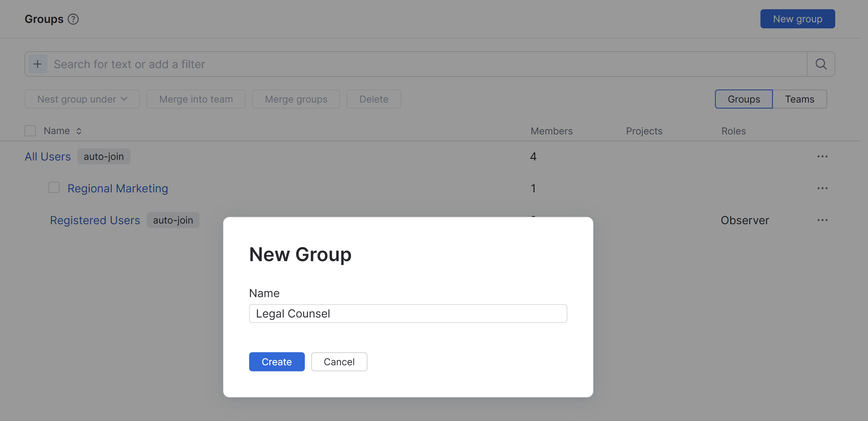Screen dimensions: 868x421
Task: Click the search magnifier icon
Action: click(821, 64)
